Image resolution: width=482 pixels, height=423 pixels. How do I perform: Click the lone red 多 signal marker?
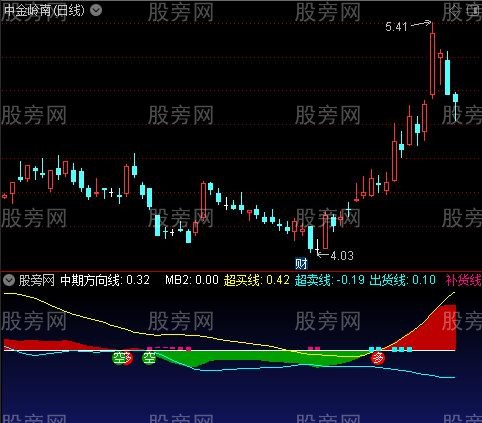coord(378,359)
